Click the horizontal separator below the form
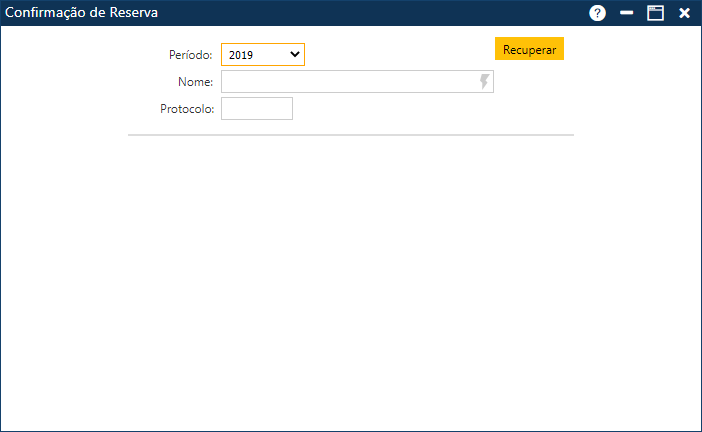The image size is (702, 432). [x=350, y=134]
